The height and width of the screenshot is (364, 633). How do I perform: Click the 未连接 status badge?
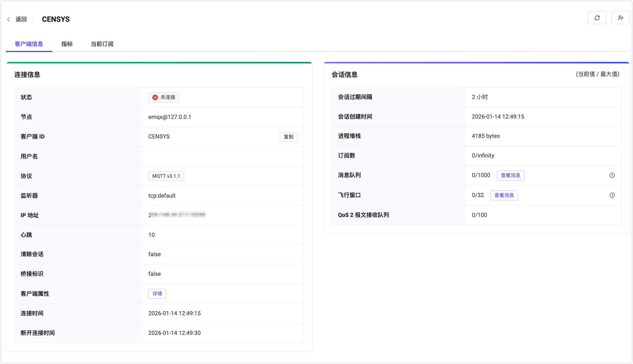(x=164, y=97)
